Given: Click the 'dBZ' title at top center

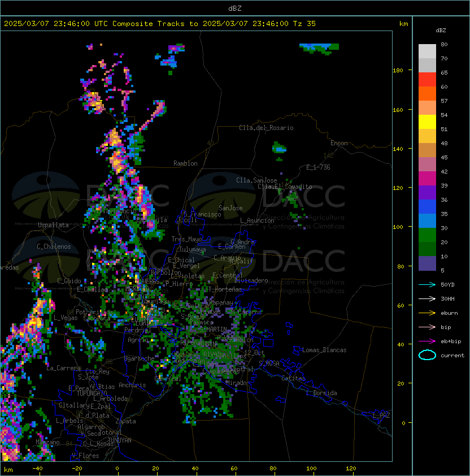Looking at the screenshot, I should [235, 8].
